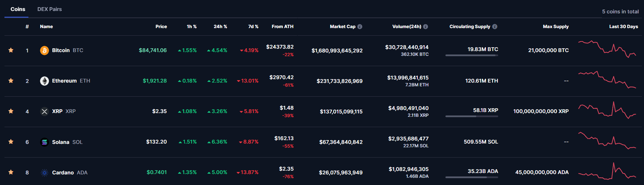
Task: Toggle the Ethereum watchlist star
Action: 11,81
